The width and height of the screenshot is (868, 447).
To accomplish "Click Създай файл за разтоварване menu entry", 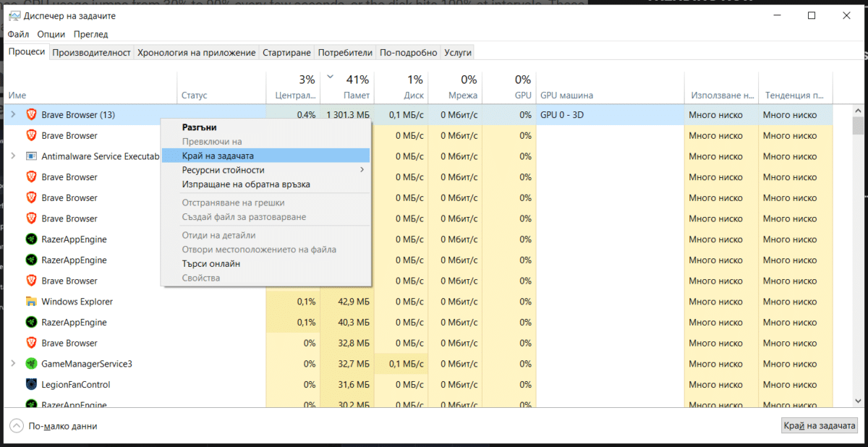I will (265, 217).
